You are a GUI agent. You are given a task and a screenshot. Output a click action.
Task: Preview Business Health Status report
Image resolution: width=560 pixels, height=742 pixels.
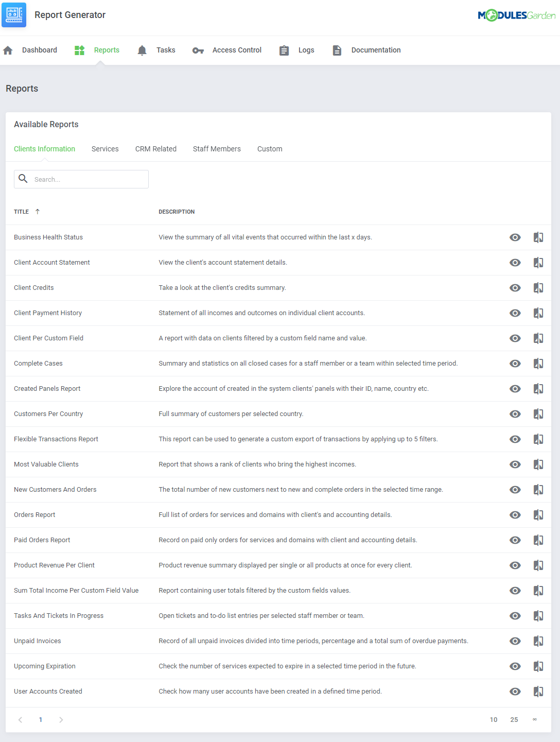[515, 237]
